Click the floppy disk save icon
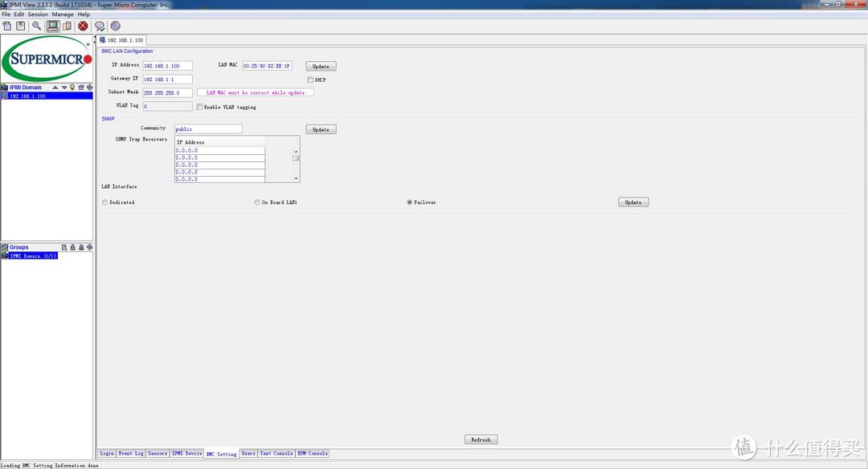The width and height of the screenshot is (868, 469). click(x=21, y=26)
